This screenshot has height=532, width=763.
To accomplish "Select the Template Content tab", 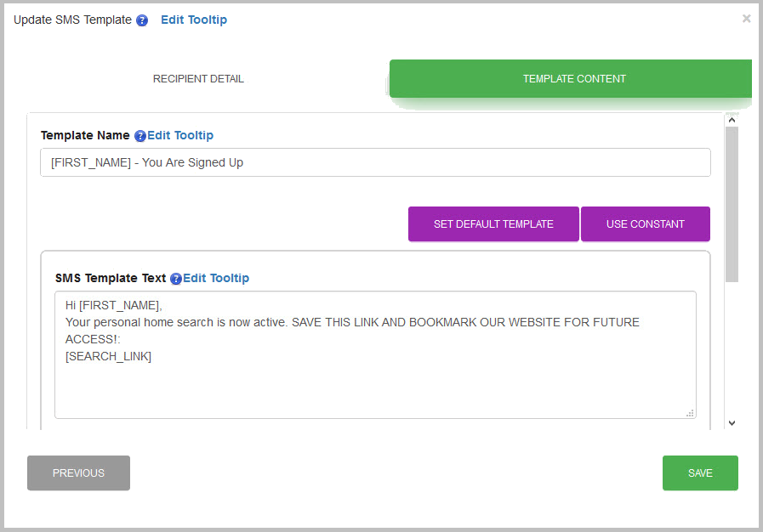I will [573, 79].
